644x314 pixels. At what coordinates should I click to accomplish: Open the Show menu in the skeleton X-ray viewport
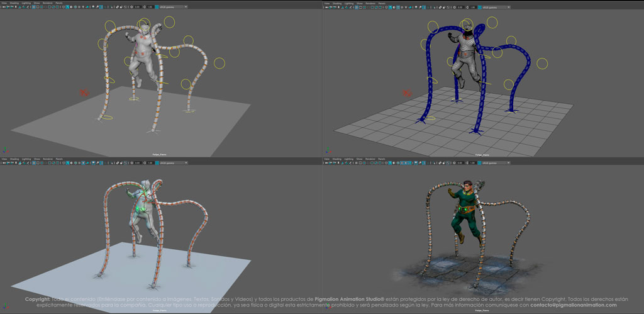36,159
